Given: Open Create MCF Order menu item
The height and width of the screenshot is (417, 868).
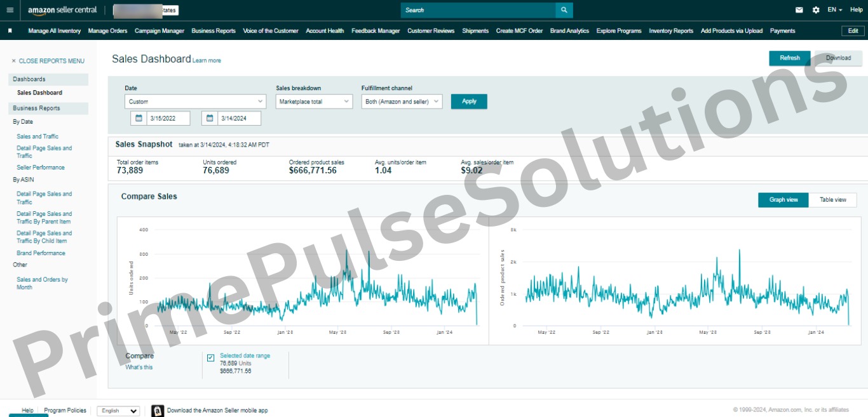Looking at the screenshot, I should (x=519, y=30).
